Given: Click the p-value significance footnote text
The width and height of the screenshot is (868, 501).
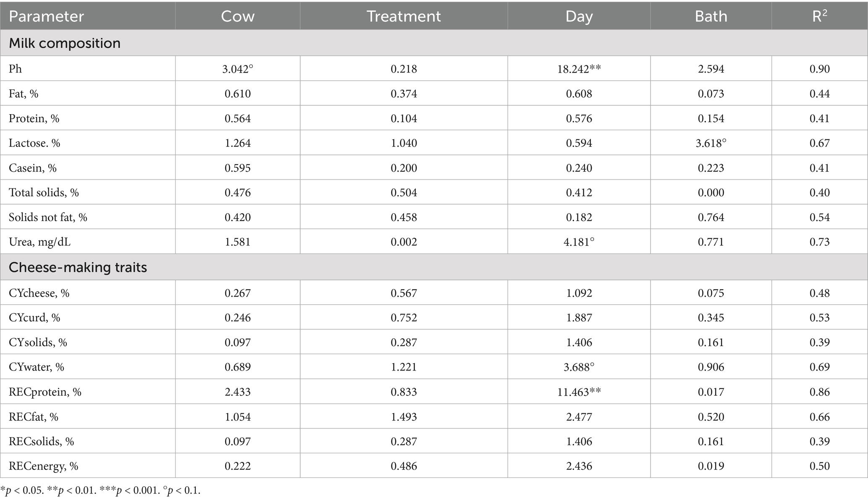Looking at the screenshot, I should coord(101,491).
